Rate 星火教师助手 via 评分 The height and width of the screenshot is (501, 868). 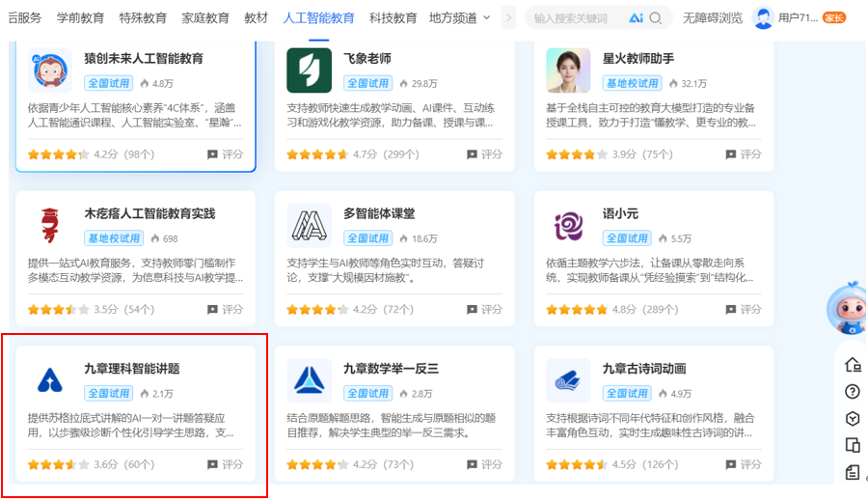[x=744, y=154]
